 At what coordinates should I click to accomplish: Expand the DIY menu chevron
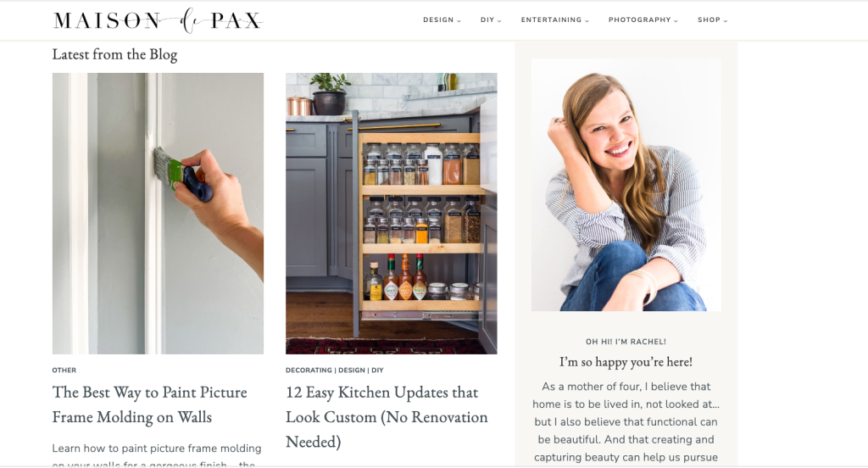tap(499, 20)
